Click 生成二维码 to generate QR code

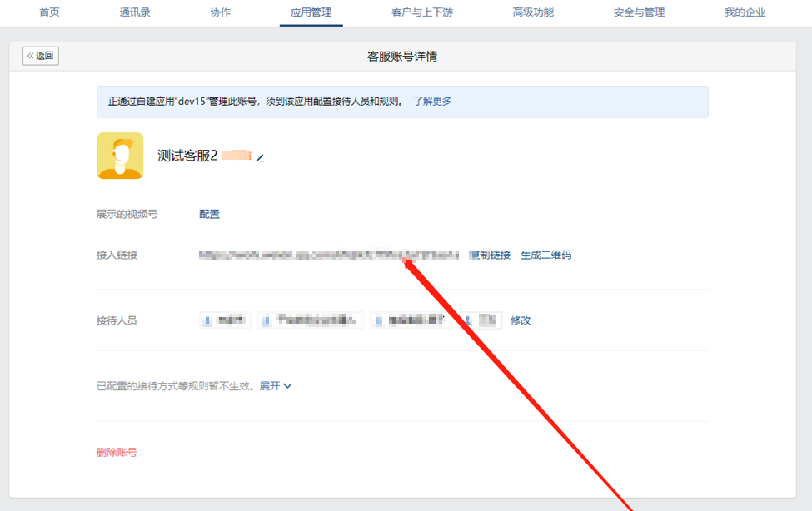[545, 255]
